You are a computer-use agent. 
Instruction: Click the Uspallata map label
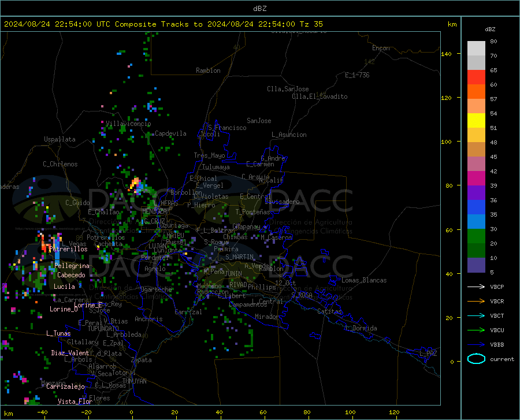click(60, 139)
